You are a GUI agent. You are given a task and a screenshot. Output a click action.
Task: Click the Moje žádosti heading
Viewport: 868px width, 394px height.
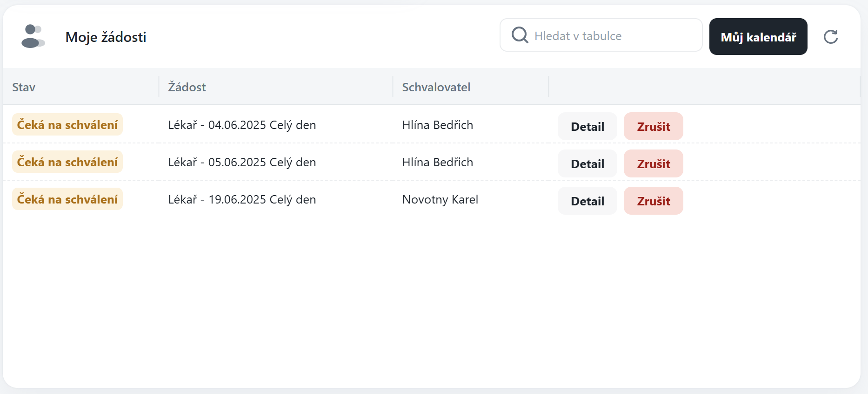click(x=106, y=37)
